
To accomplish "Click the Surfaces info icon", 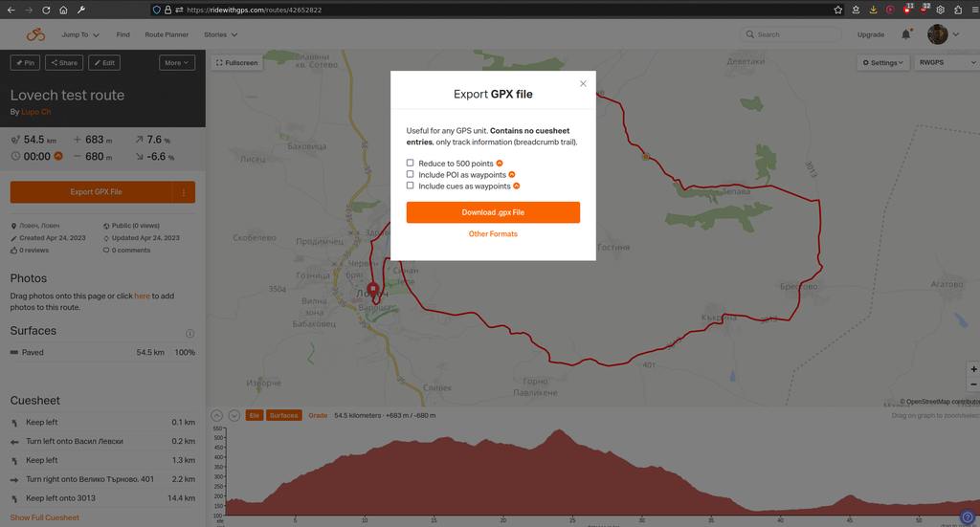I will coord(189,334).
